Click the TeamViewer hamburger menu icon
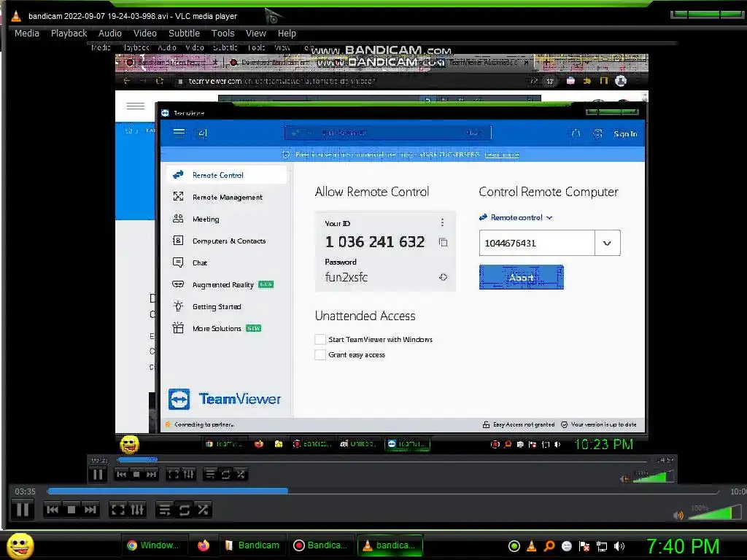The height and width of the screenshot is (560, 747). coord(179,133)
